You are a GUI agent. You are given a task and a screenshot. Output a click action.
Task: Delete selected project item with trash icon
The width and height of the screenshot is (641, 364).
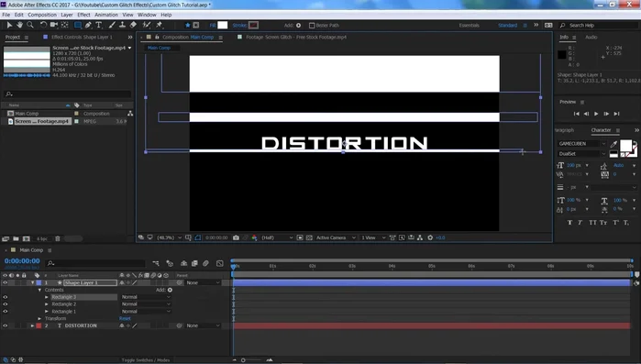click(x=58, y=238)
